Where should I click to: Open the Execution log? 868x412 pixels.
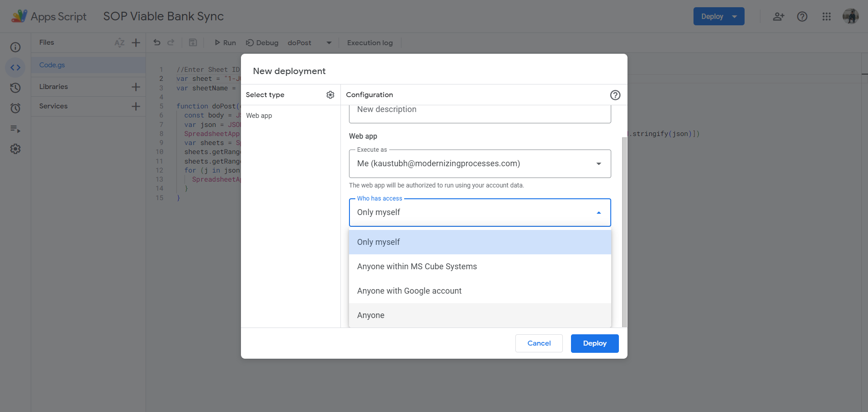click(370, 42)
